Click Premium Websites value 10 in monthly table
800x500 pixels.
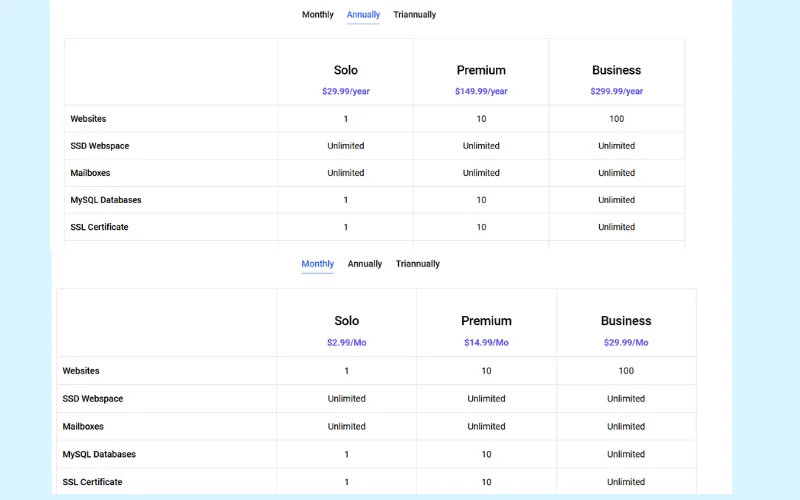pos(486,371)
